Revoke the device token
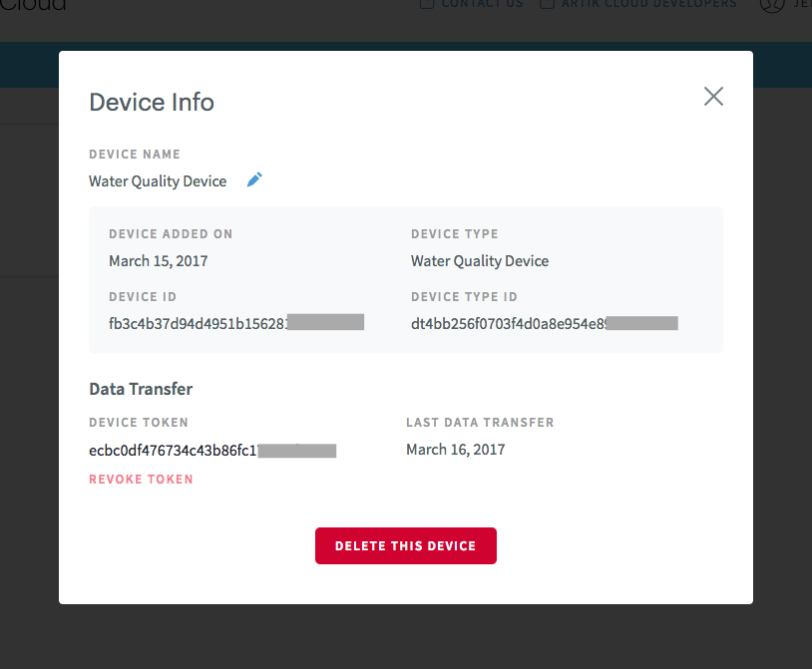The width and height of the screenshot is (812, 669). click(141, 480)
